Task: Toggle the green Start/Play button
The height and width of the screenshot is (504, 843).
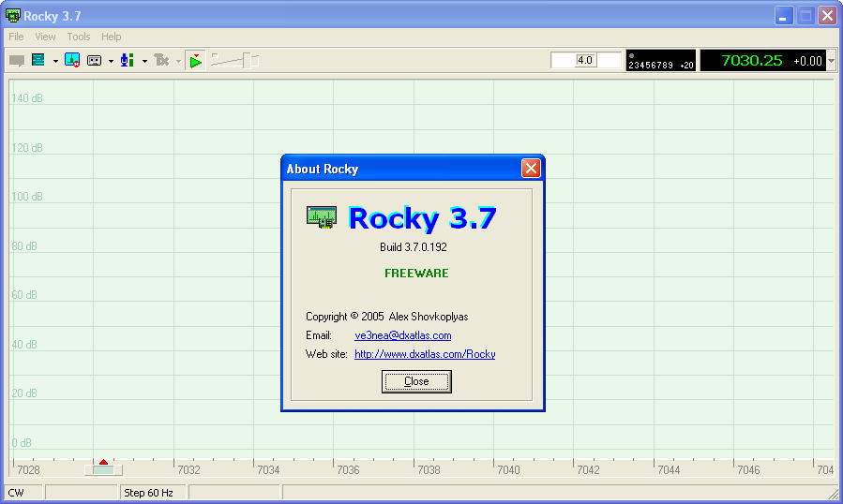Action: (196, 61)
